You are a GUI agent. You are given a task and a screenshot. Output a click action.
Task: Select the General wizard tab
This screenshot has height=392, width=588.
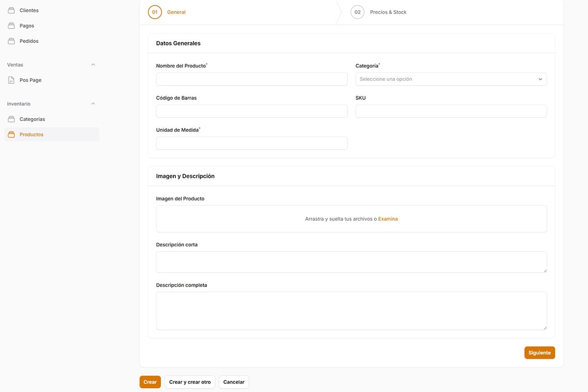[x=176, y=12]
